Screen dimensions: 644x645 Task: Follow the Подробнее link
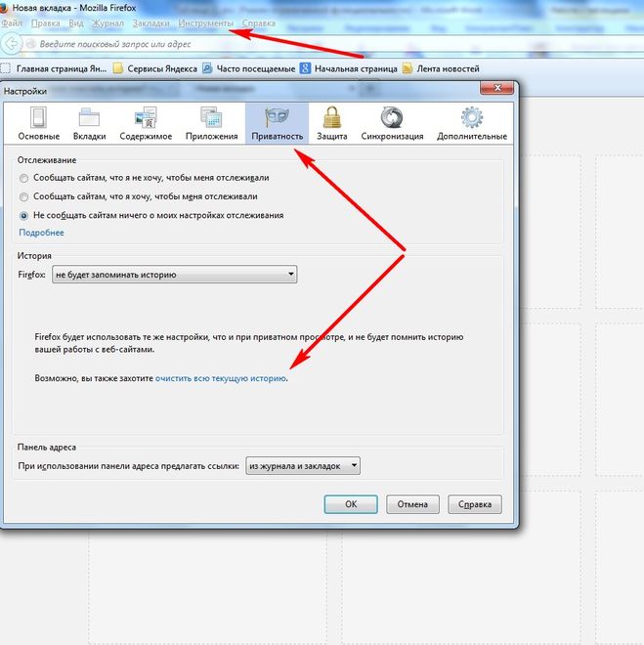[x=41, y=233]
